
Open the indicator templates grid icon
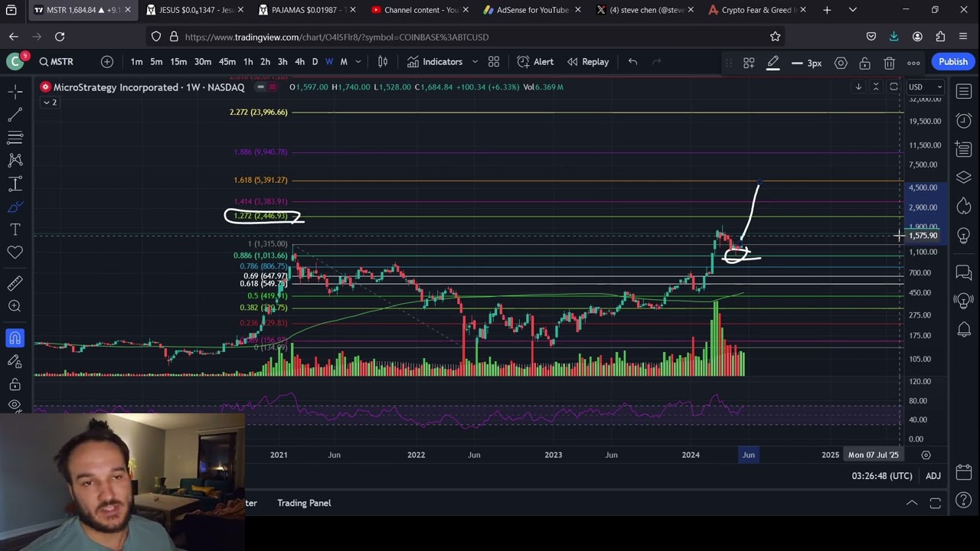[x=494, y=62]
